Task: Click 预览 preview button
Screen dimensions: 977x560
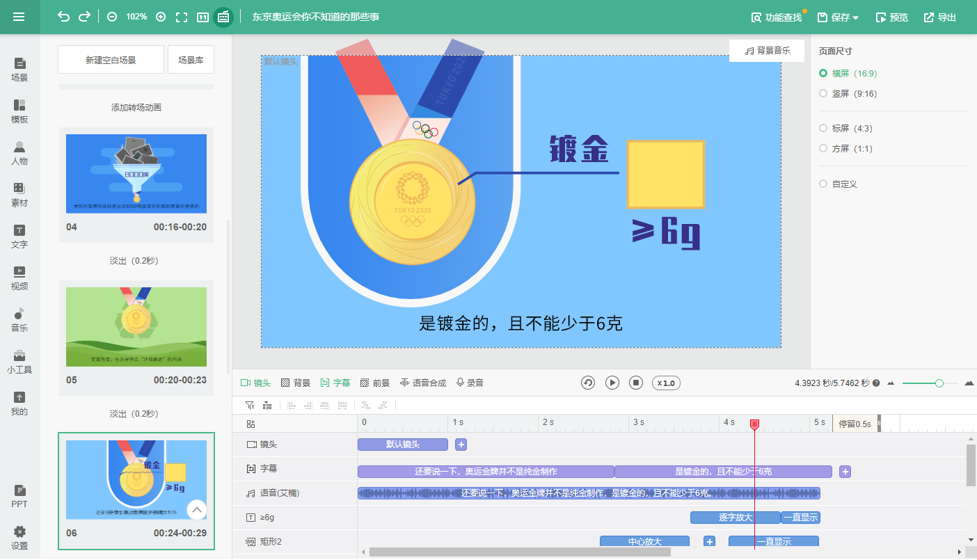Action: (891, 17)
